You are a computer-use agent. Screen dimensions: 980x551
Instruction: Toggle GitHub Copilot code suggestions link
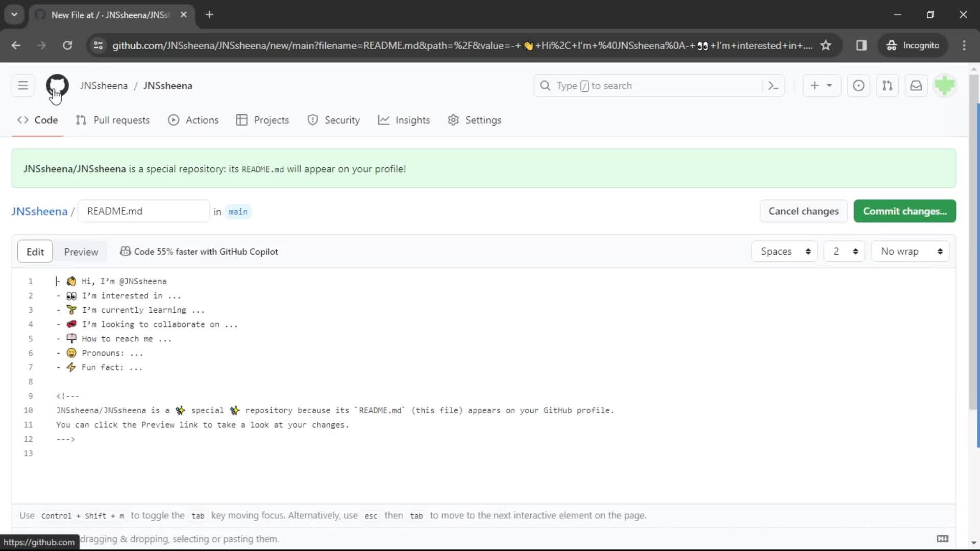[x=199, y=252]
